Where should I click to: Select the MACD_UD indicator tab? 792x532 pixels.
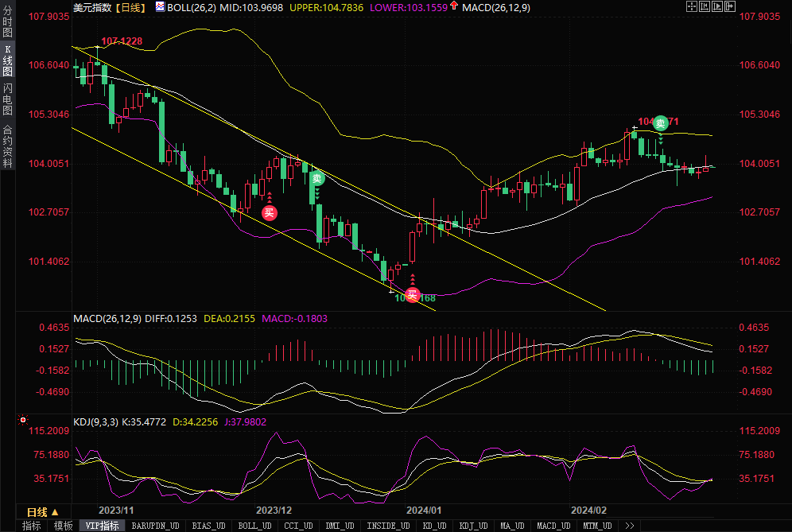pyautogui.click(x=553, y=526)
